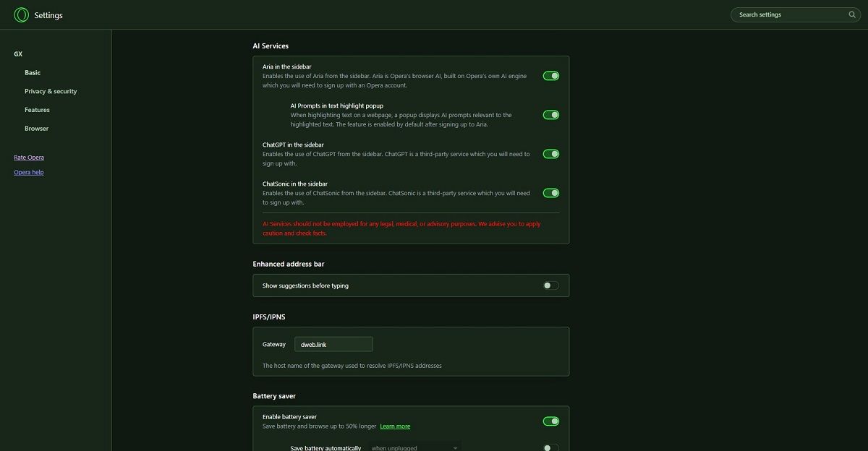Image resolution: width=868 pixels, height=451 pixels.
Task: Click the Opera GX logo in the header
Action: 20,14
